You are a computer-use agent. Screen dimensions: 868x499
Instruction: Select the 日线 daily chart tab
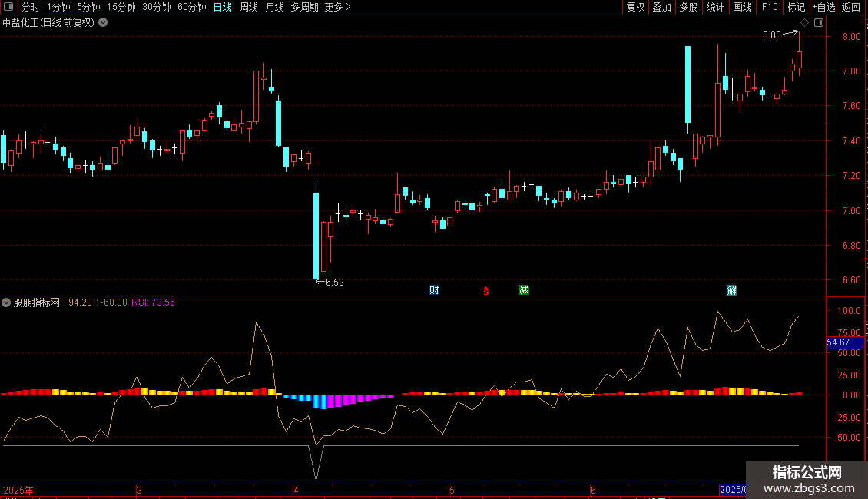[223, 7]
